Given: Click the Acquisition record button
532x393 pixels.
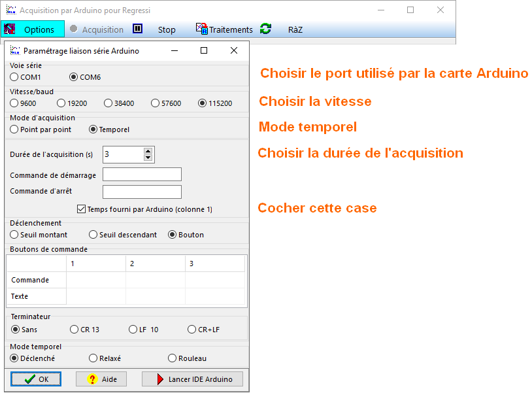Looking at the screenshot, I should click(97, 29).
